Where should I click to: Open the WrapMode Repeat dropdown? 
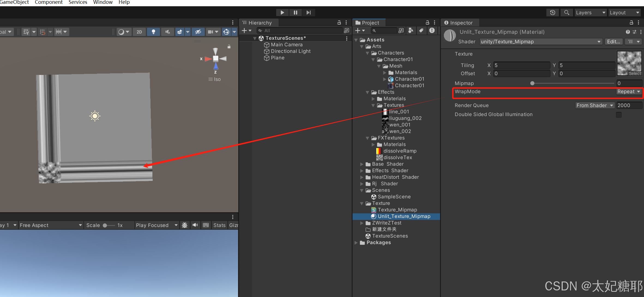(x=628, y=92)
